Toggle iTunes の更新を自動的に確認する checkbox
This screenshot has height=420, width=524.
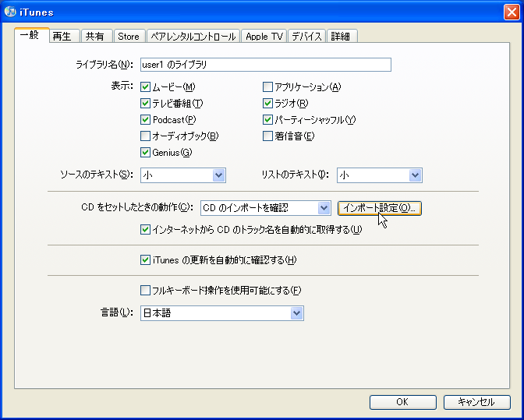(145, 259)
